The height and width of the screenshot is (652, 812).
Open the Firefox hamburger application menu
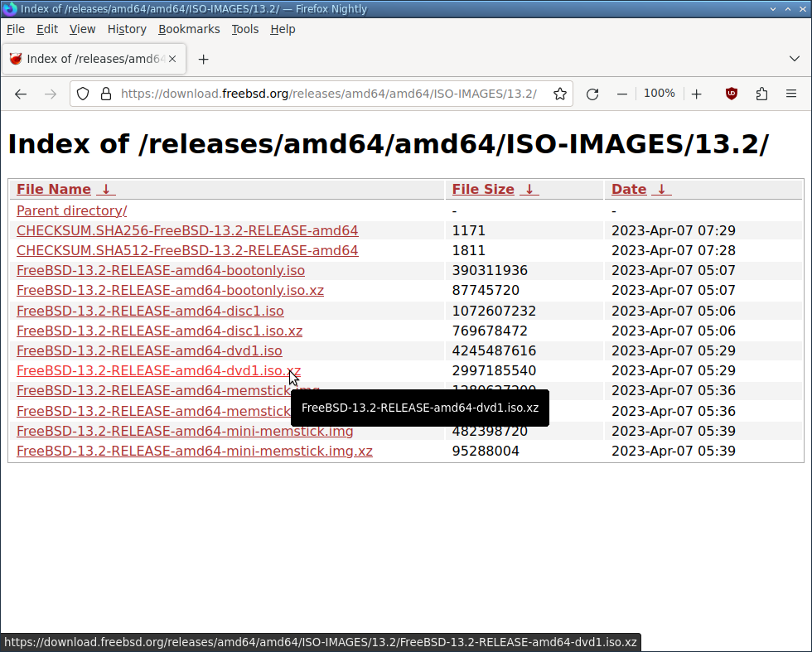click(791, 94)
